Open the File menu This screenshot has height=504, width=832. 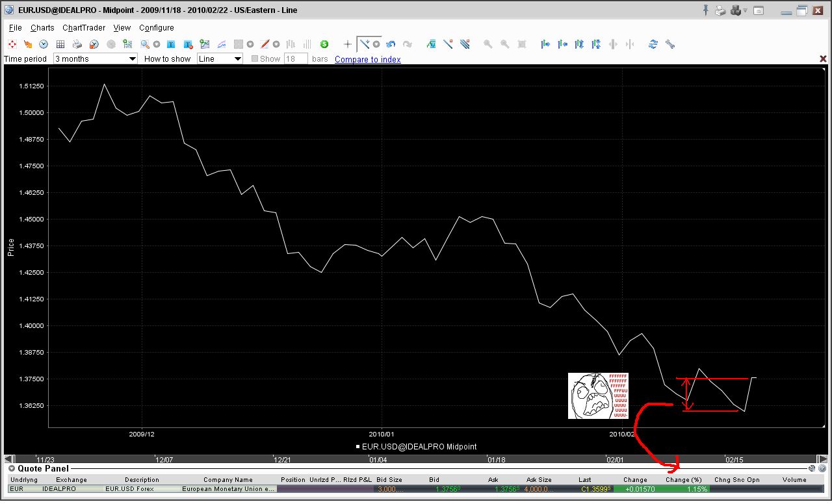point(16,28)
